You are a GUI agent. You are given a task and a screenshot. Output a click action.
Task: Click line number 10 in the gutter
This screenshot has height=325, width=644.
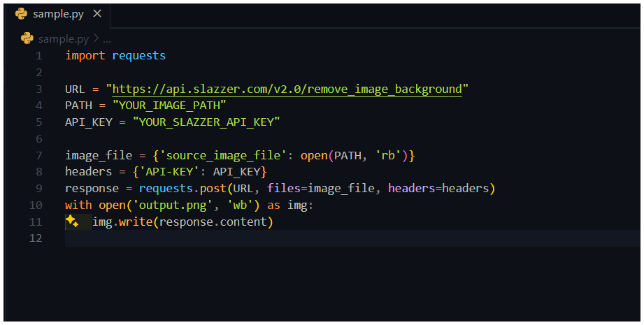coord(36,205)
